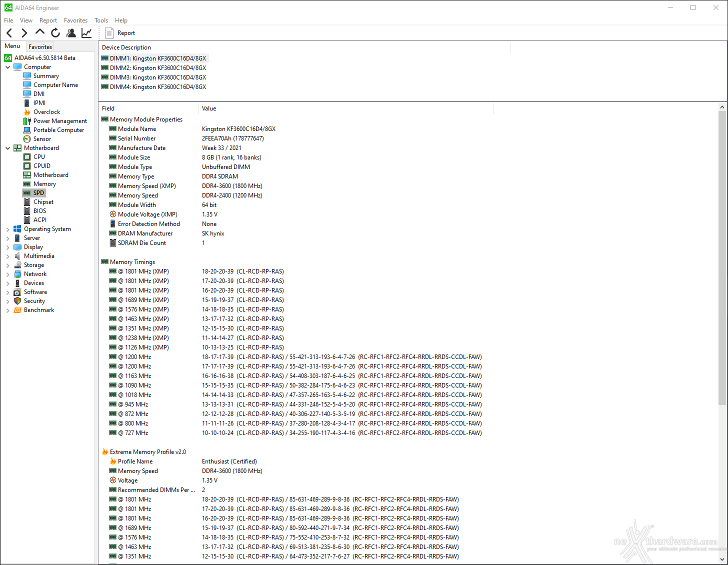Collapse the Motherboard tree node

[x=8, y=148]
